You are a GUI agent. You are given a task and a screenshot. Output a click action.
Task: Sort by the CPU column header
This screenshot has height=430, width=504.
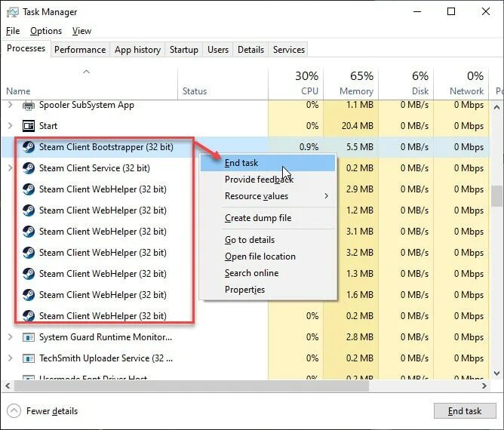[296, 84]
